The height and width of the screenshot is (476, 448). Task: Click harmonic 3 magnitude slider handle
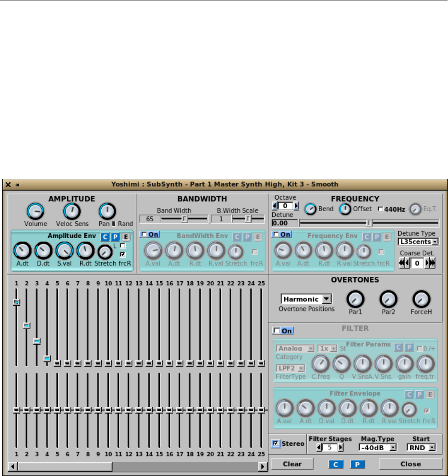click(37, 342)
